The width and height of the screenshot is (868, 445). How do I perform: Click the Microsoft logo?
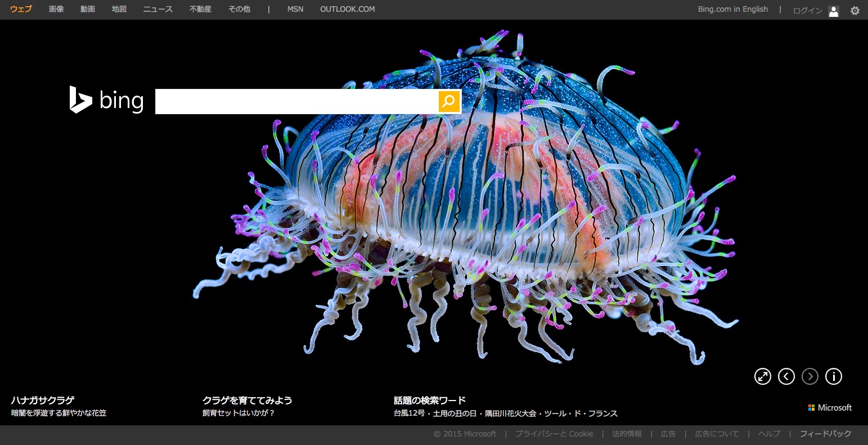pos(830,408)
